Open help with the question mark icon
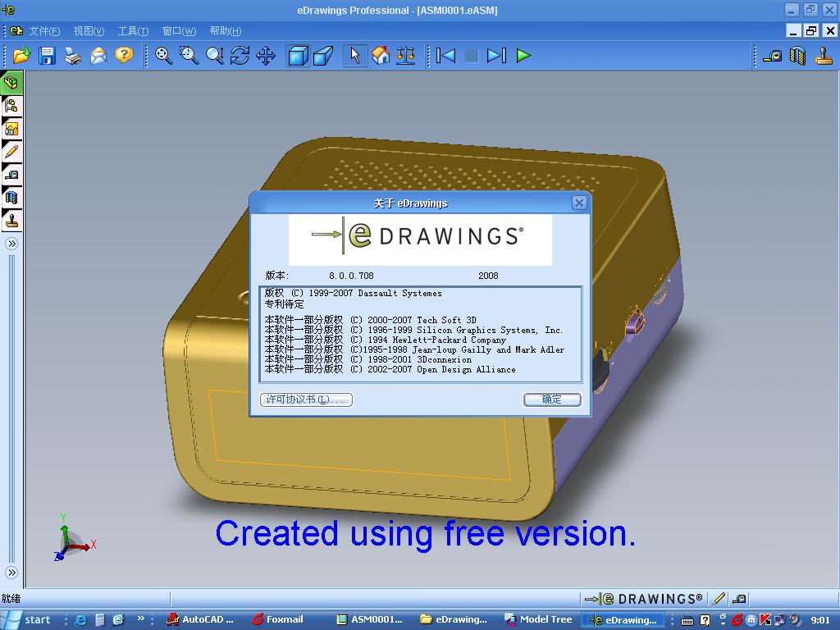This screenshot has height=630, width=840. point(125,56)
